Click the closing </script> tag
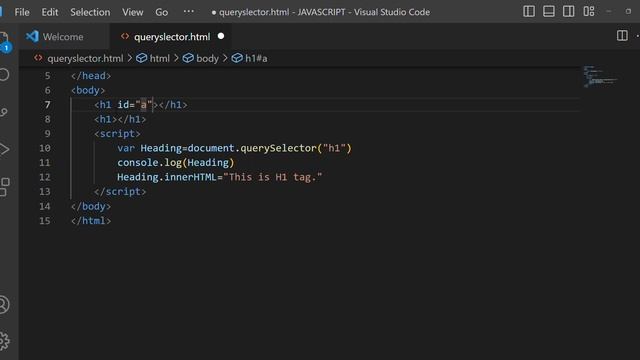640x360 pixels. point(120,192)
